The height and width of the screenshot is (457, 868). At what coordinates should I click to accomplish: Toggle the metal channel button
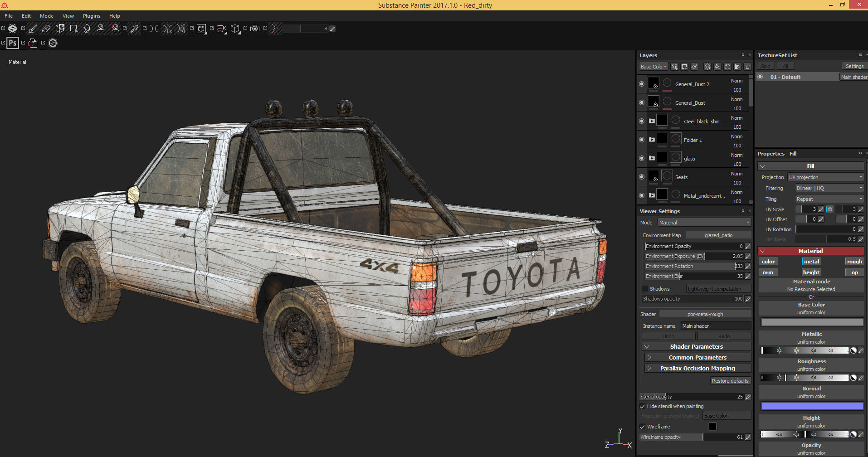pos(811,262)
